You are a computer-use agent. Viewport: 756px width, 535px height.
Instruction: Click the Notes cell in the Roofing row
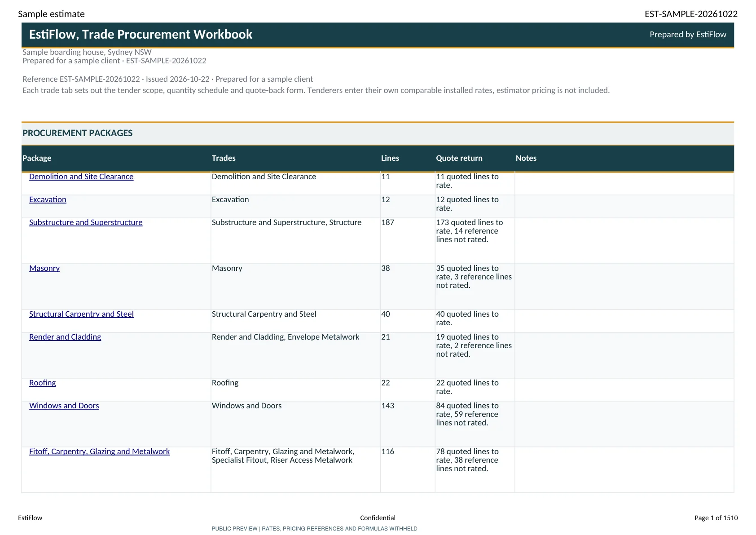pyautogui.click(x=624, y=389)
